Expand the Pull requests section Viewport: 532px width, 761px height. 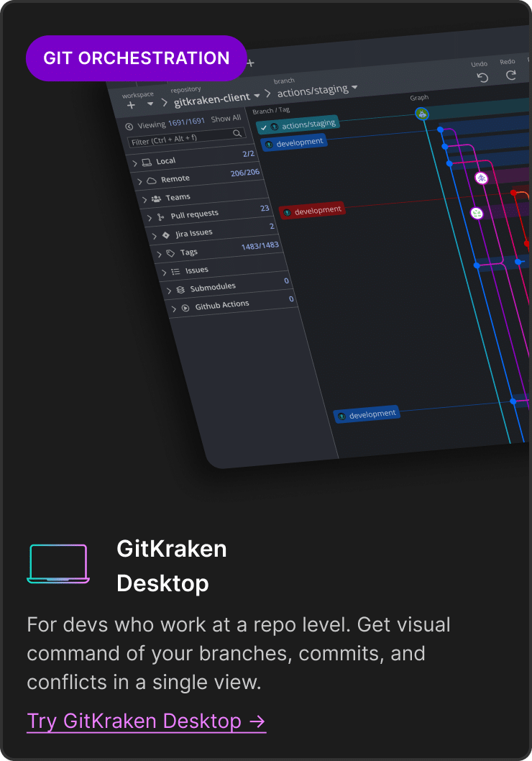click(150, 218)
